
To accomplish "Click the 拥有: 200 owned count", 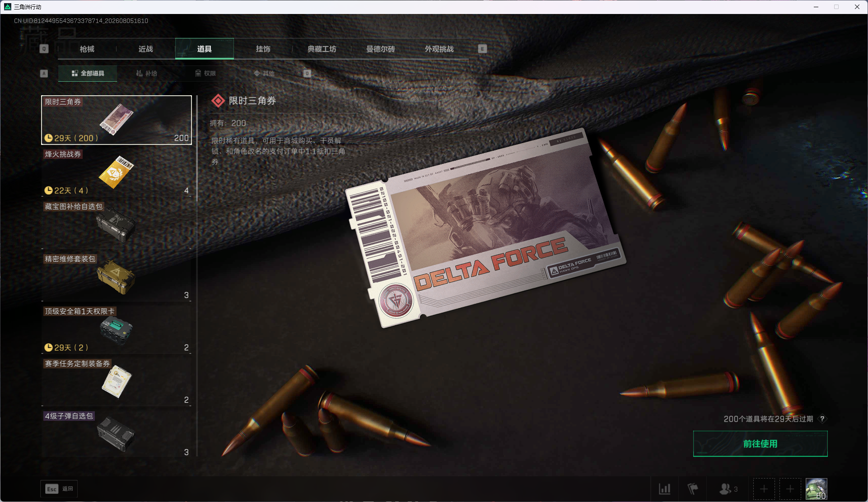I will pos(228,123).
